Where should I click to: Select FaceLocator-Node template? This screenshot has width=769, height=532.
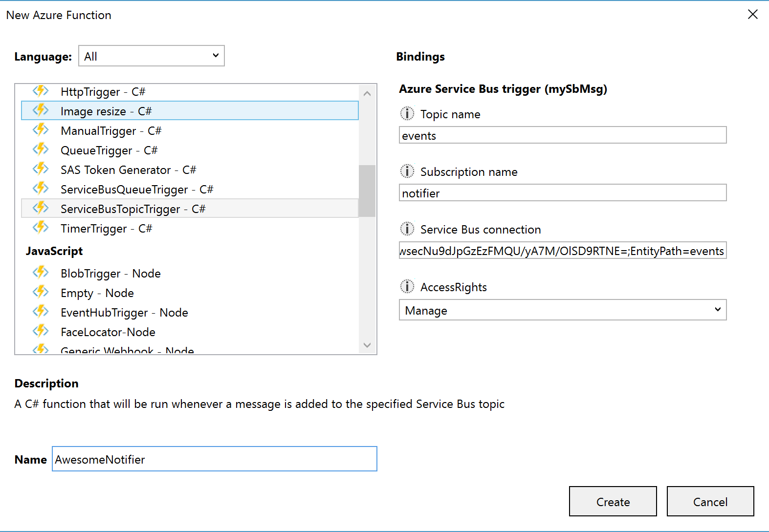click(190, 332)
